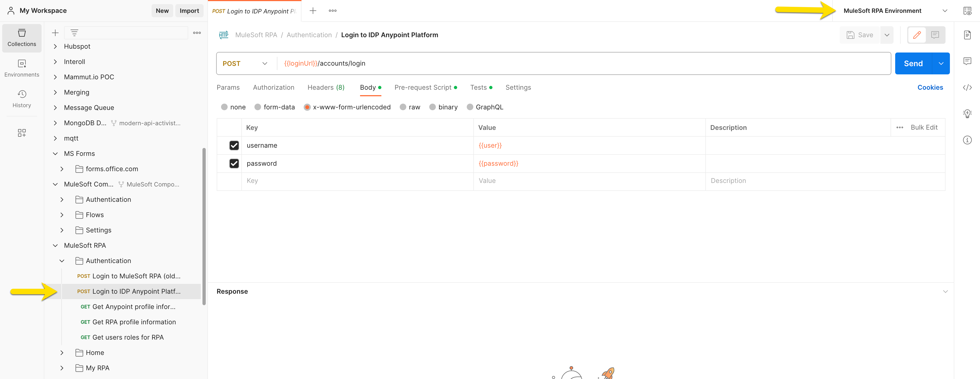Open the POST method dropdown
This screenshot has width=980, height=379.
click(245, 63)
